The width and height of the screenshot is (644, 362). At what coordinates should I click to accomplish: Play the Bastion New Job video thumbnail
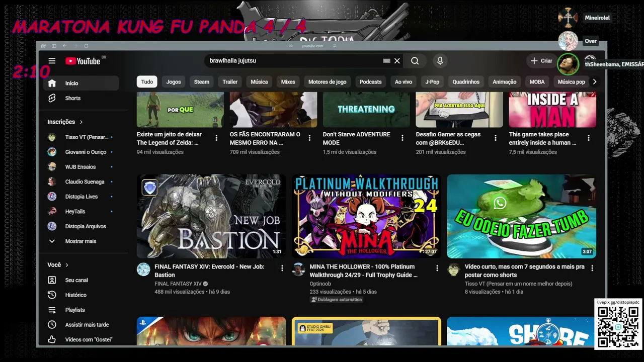click(211, 216)
